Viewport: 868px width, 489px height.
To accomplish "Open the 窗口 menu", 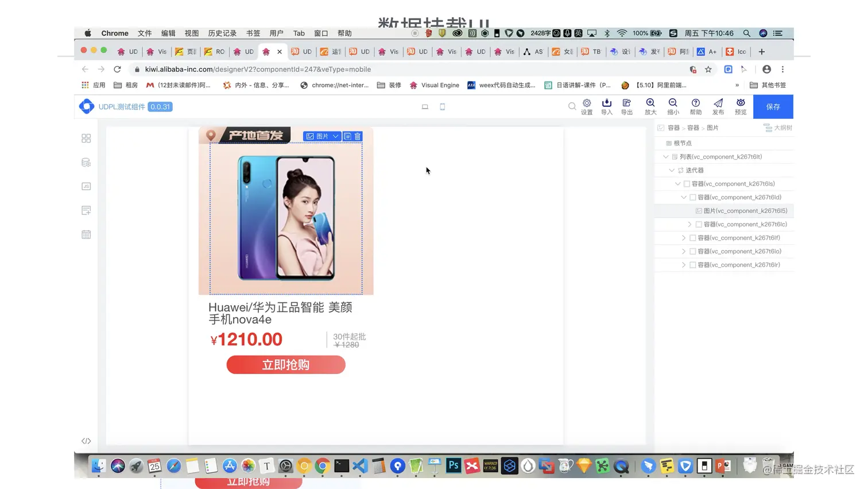I will click(321, 33).
